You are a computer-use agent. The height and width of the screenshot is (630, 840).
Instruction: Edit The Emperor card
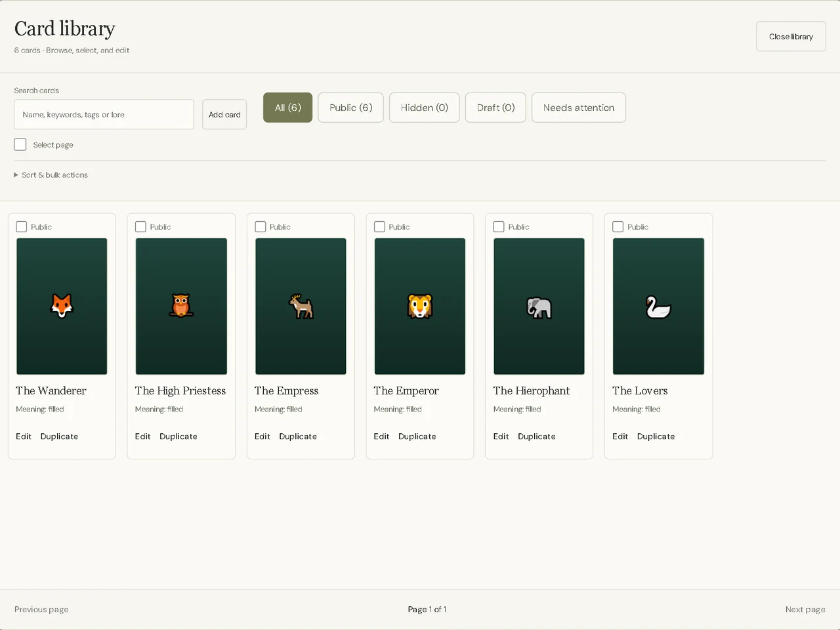click(381, 436)
